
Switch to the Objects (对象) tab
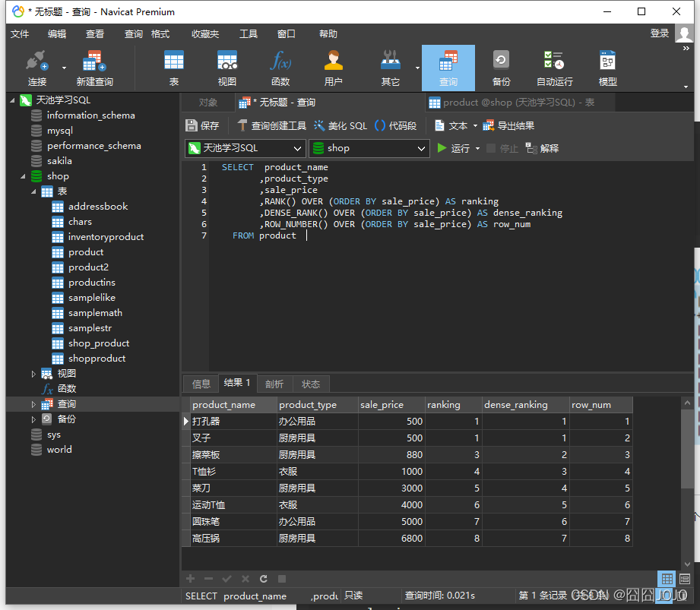tap(208, 103)
